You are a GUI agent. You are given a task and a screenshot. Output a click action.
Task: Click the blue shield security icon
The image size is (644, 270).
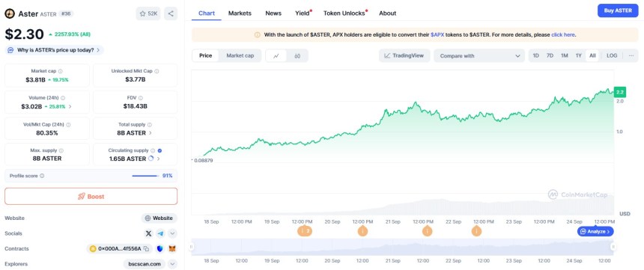160,248
